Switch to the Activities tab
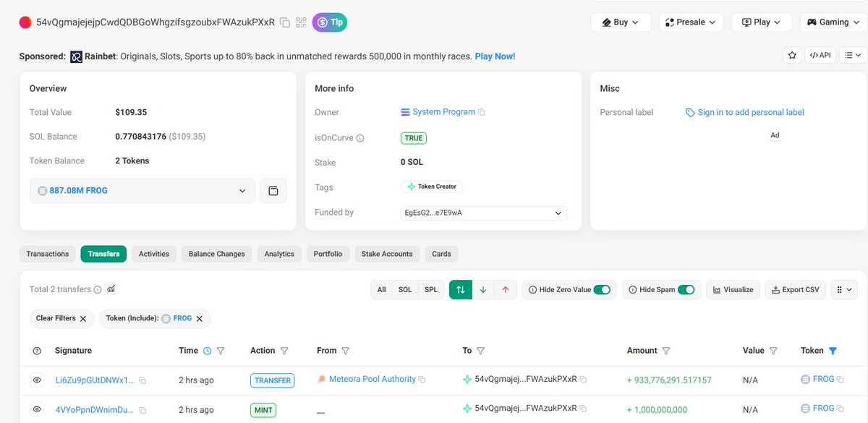Image resolution: width=868 pixels, height=423 pixels. tap(154, 254)
